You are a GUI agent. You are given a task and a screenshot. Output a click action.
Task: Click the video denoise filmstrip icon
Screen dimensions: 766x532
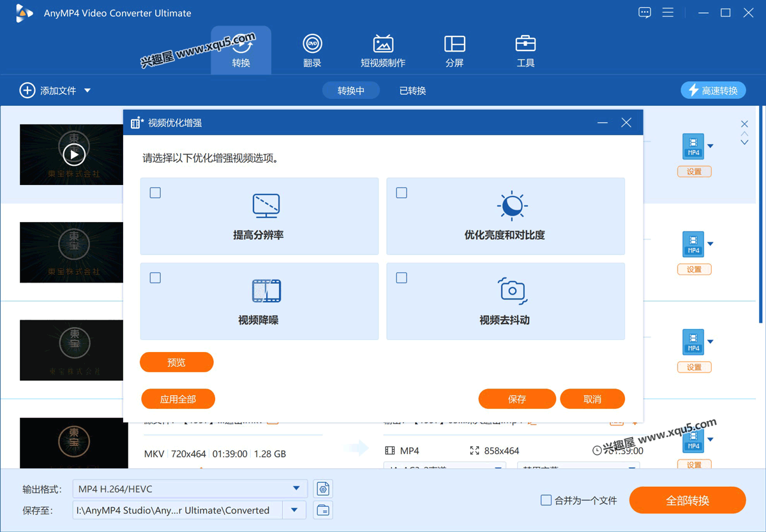[x=266, y=291]
